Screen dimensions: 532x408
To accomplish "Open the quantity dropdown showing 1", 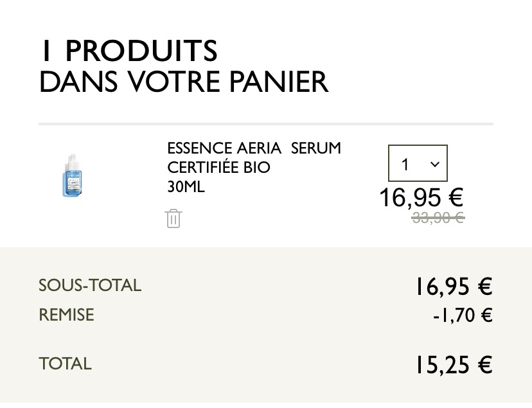I will tap(418, 163).
